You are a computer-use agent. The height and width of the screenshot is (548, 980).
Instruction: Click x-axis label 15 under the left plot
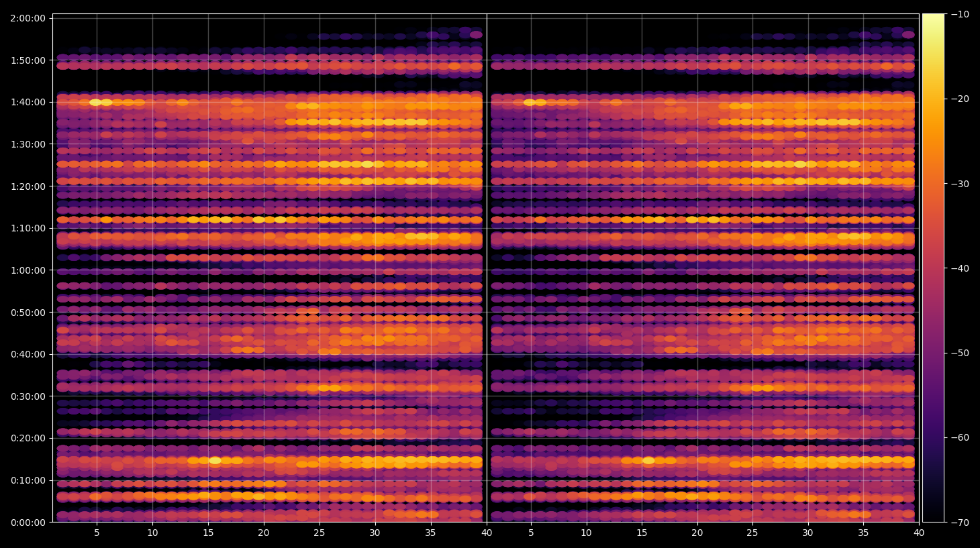pyautogui.click(x=208, y=533)
